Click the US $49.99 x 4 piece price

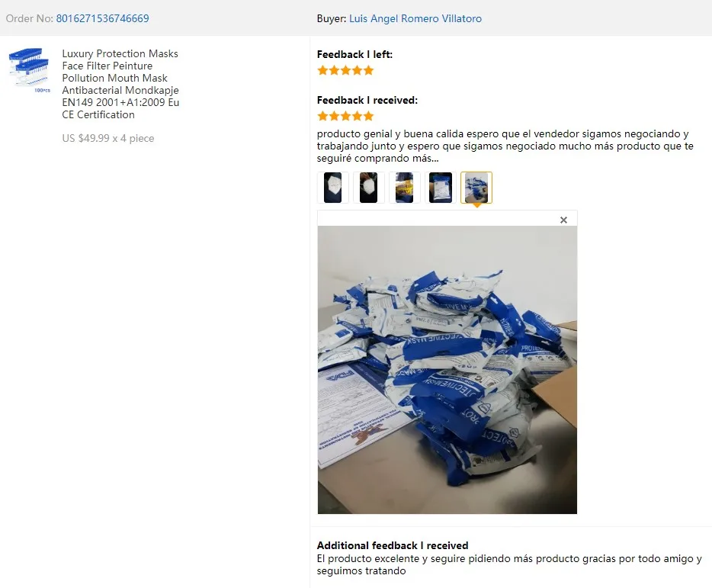(108, 138)
